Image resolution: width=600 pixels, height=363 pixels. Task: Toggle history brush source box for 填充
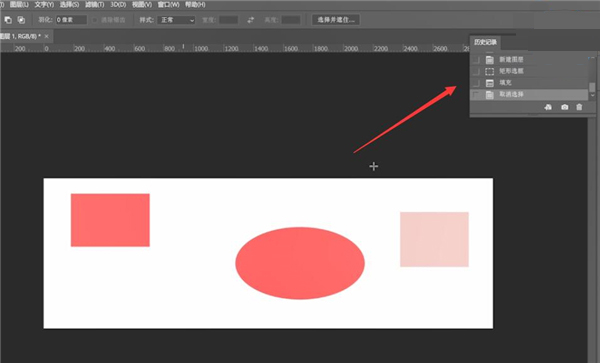476,83
